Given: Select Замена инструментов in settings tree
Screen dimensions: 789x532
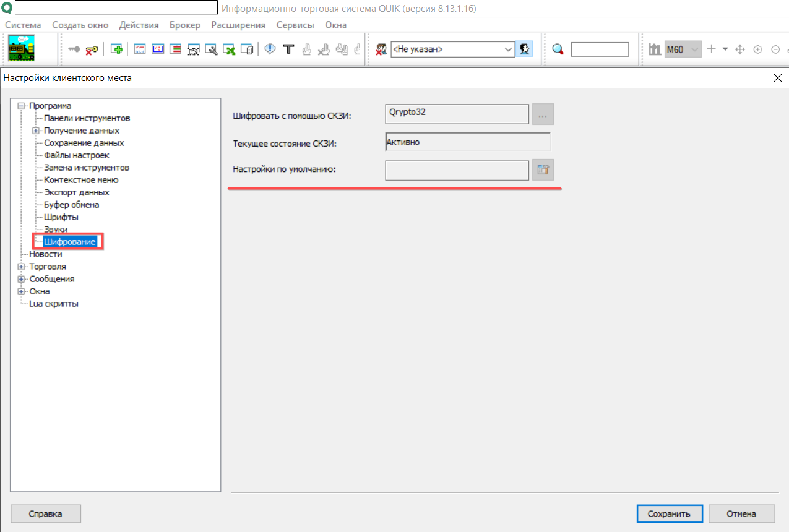Looking at the screenshot, I should coord(87,168).
